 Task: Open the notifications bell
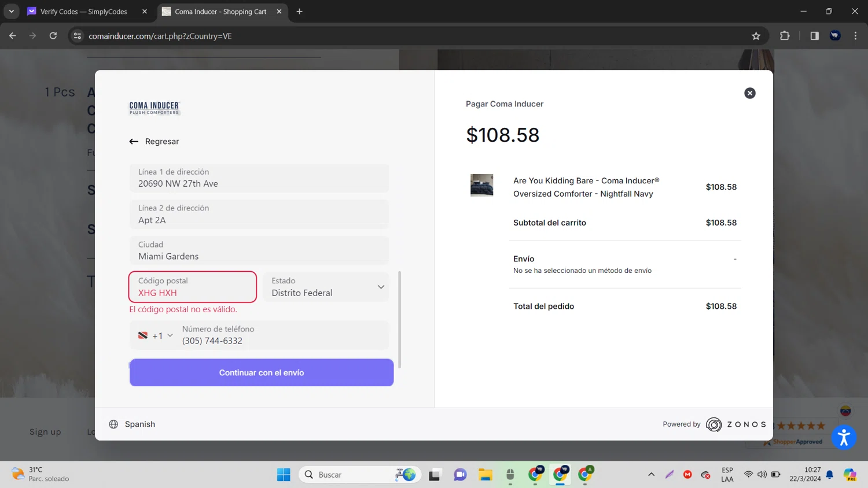[x=830, y=475]
